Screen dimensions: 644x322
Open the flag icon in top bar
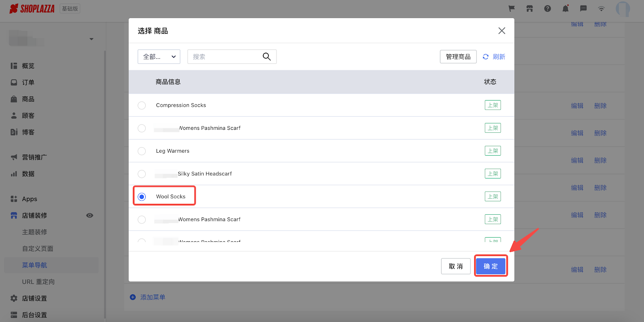[512, 8]
